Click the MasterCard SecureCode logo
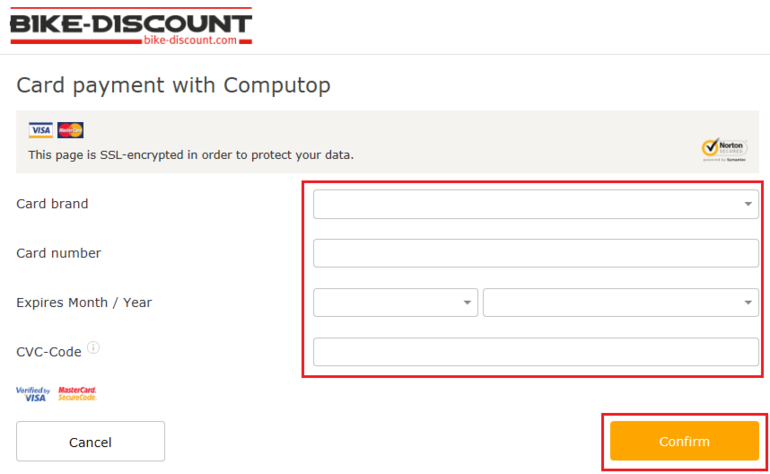 pyautogui.click(x=77, y=394)
